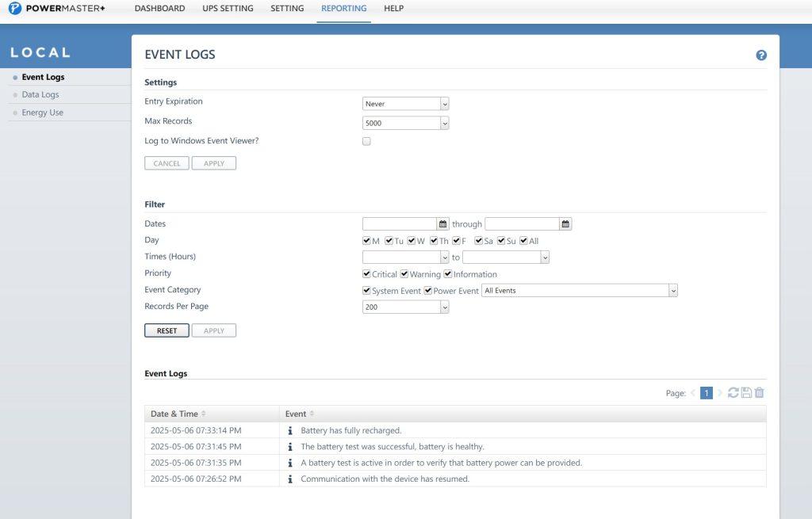Viewport: 812px width, 519px height.
Task: Open the Reporting menu
Action: 344,8
